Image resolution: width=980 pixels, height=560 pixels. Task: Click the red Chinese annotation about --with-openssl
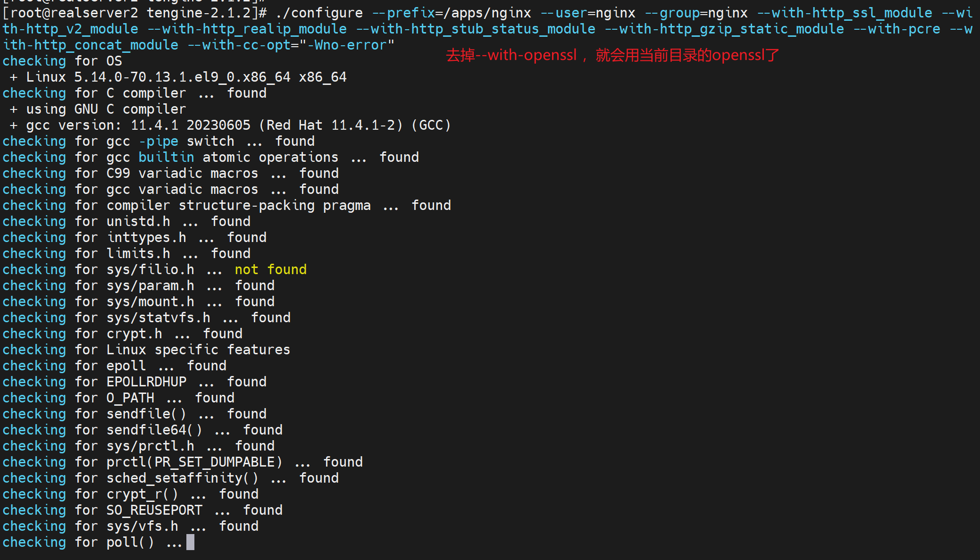pos(612,56)
